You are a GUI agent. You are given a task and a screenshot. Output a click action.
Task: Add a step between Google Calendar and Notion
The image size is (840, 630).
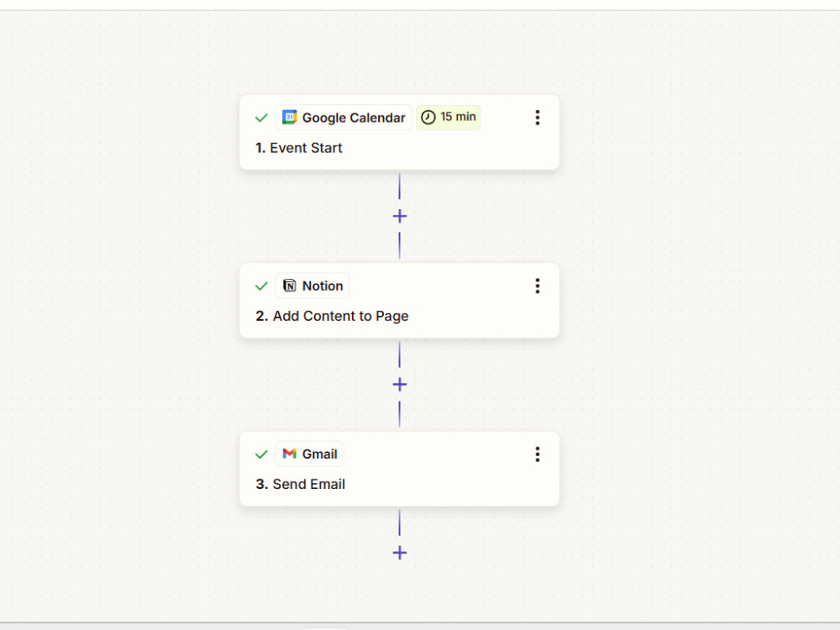coord(400,217)
